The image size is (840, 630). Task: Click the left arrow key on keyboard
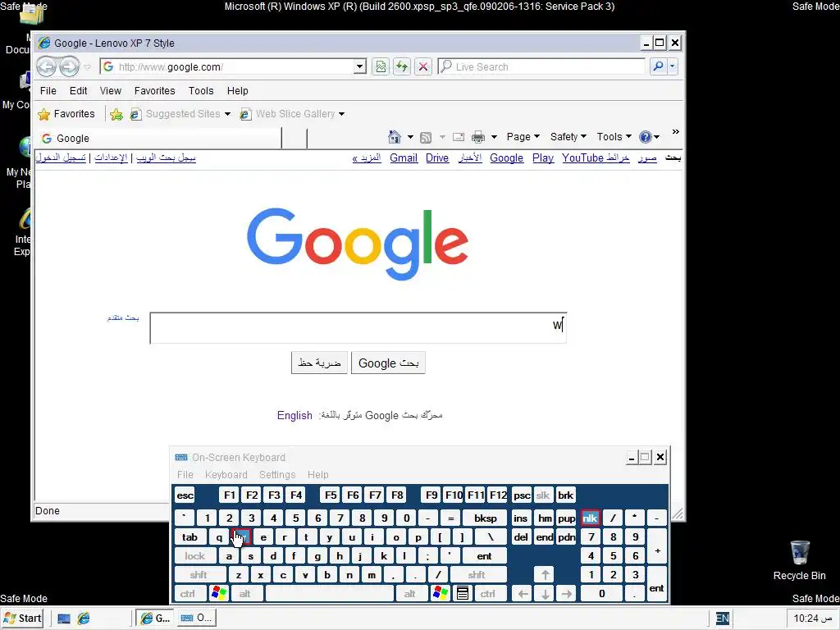(x=523, y=594)
